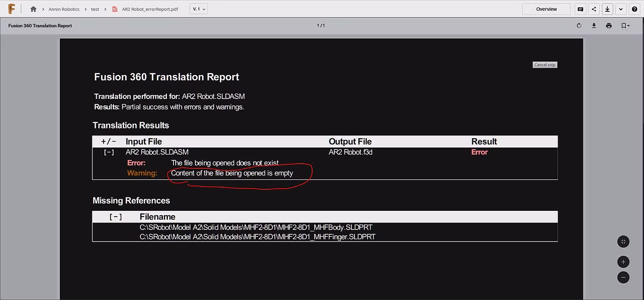
Task: Navigate to the test folder breadcrumb
Action: click(x=95, y=9)
